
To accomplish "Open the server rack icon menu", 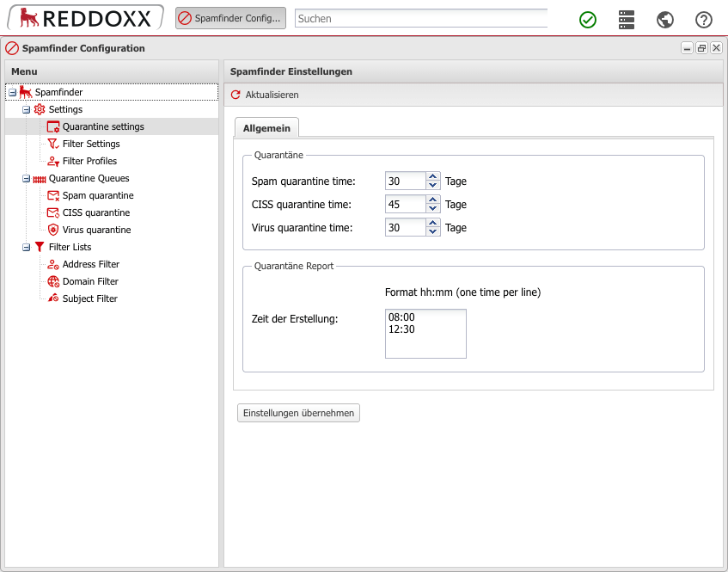I will pyautogui.click(x=627, y=20).
